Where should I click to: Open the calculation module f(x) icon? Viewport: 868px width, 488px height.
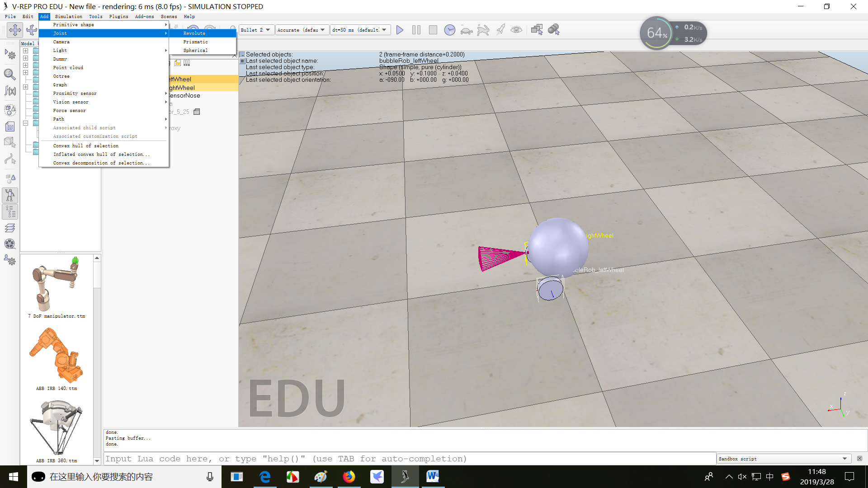coord(10,91)
